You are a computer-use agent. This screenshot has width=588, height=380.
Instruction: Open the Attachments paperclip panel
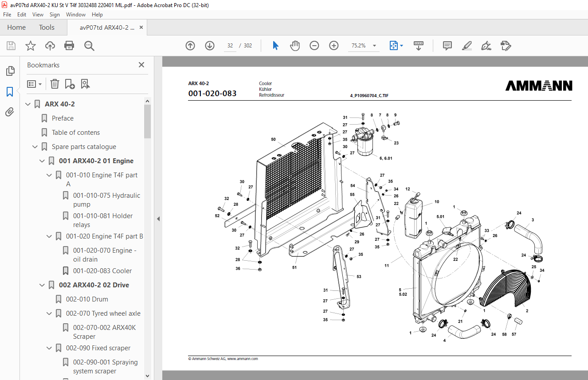10,112
